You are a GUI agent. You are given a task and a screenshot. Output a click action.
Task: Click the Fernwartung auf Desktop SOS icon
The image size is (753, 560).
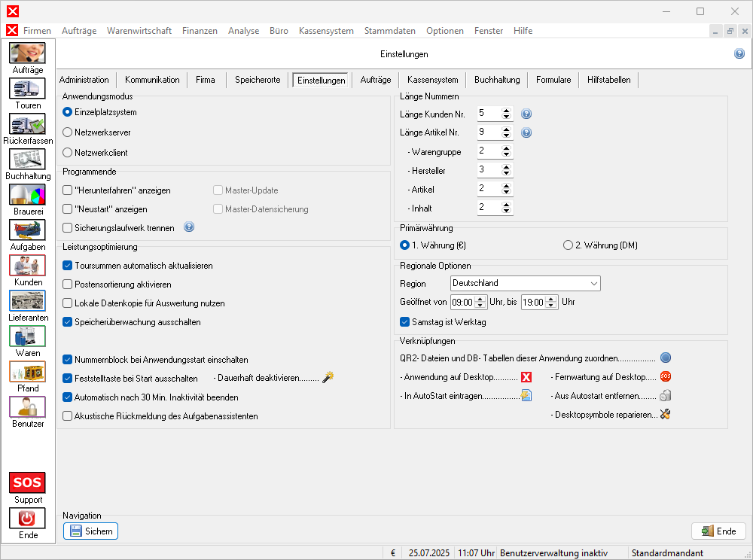(x=665, y=376)
